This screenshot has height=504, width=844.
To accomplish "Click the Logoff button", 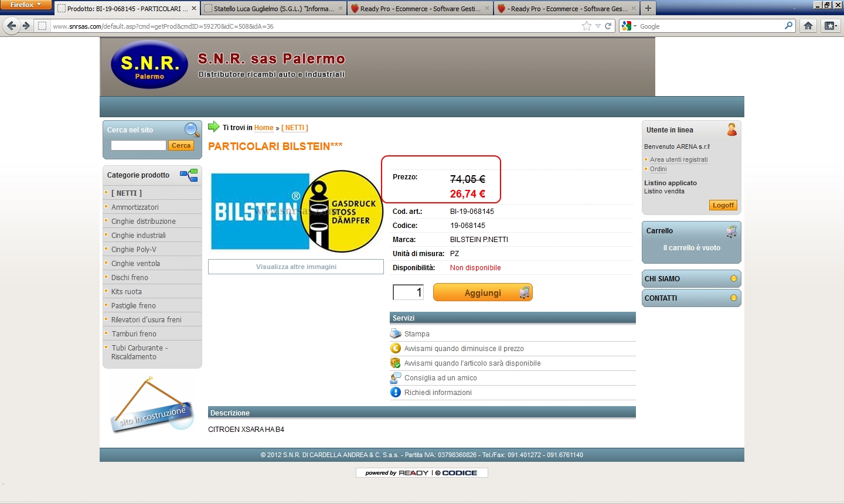I will pyautogui.click(x=723, y=205).
